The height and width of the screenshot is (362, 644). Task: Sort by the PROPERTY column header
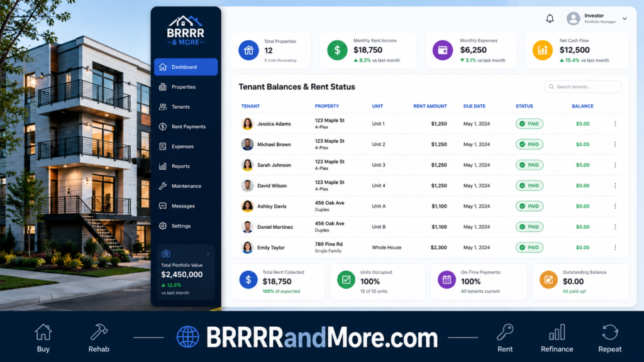click(327, 106)
